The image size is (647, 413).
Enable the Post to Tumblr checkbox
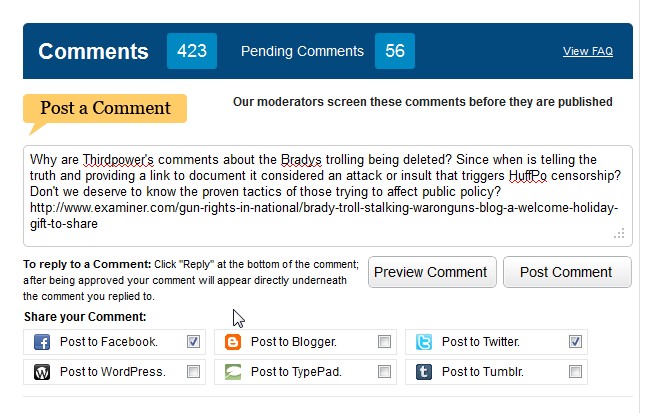coord(575,372)
